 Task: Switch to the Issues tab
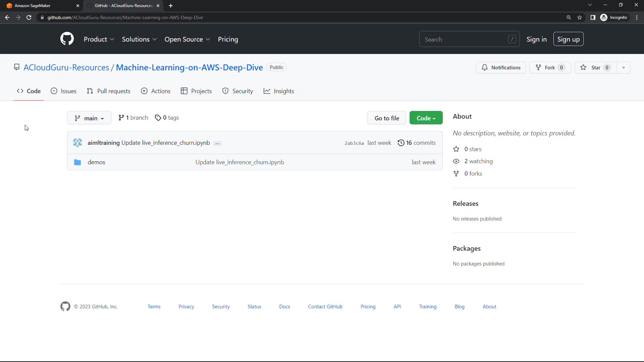click(x=64, y=91)
